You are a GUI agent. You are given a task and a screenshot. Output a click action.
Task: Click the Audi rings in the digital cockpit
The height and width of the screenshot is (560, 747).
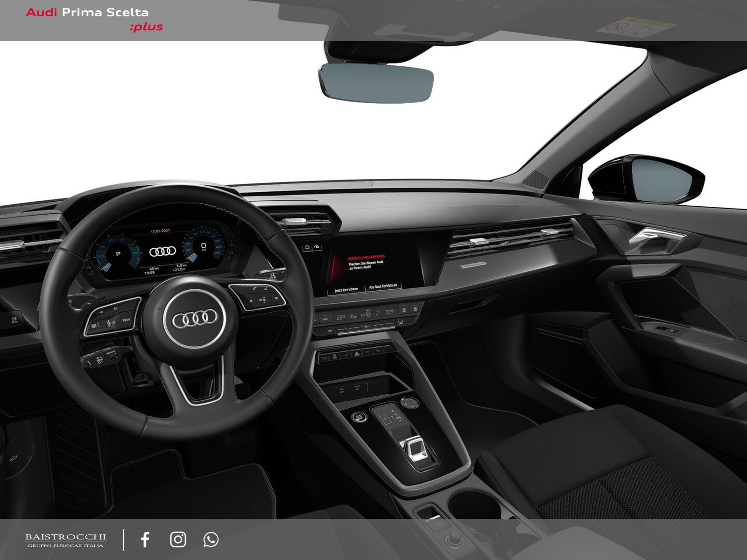(x=162, y=252)
